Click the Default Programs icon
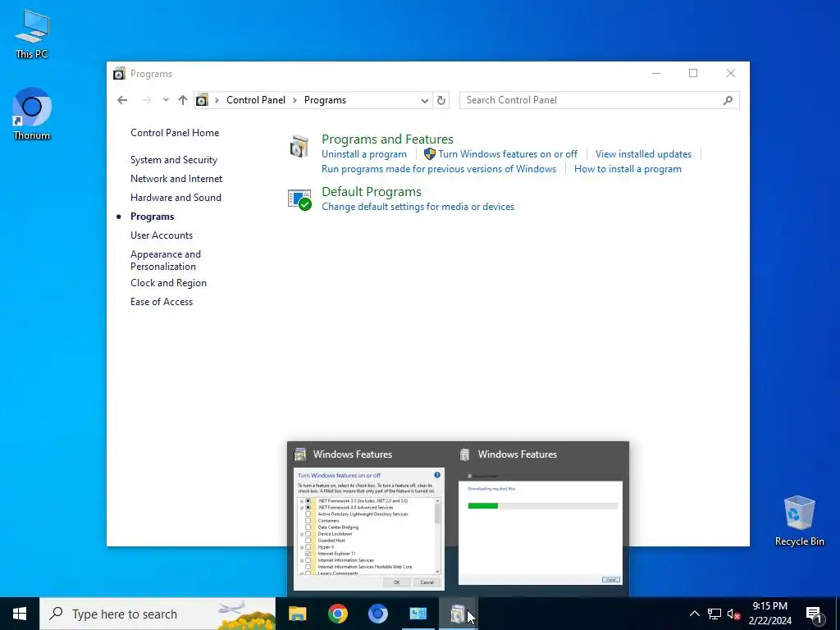 click(299, 200)
